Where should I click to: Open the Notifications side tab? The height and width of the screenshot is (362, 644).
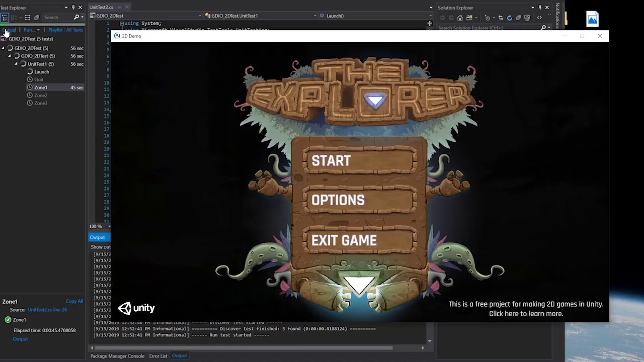coord(557,15)
